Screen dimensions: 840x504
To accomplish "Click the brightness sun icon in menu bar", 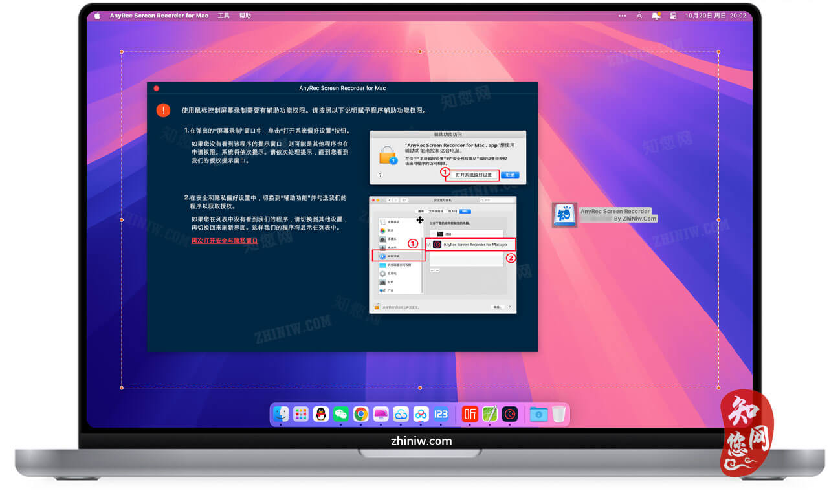I will pyautogui.click(x=639, y=16).
